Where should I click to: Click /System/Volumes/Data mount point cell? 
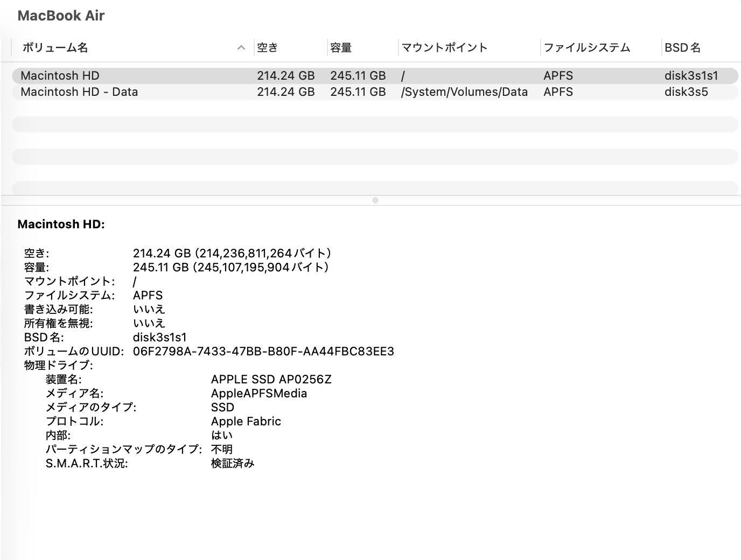(464, 92)
